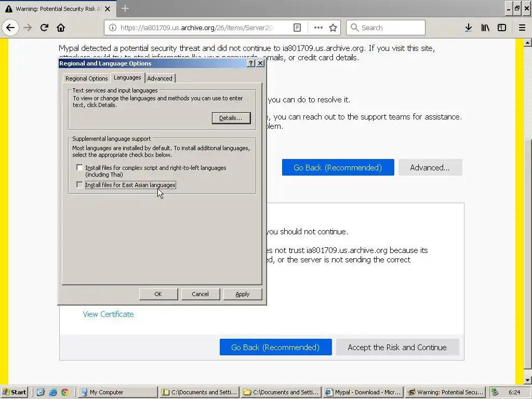This screenshot has height=399, width=532.
Task: Close the Potential Security Risk tab
Action: click(x=108, y=9)
